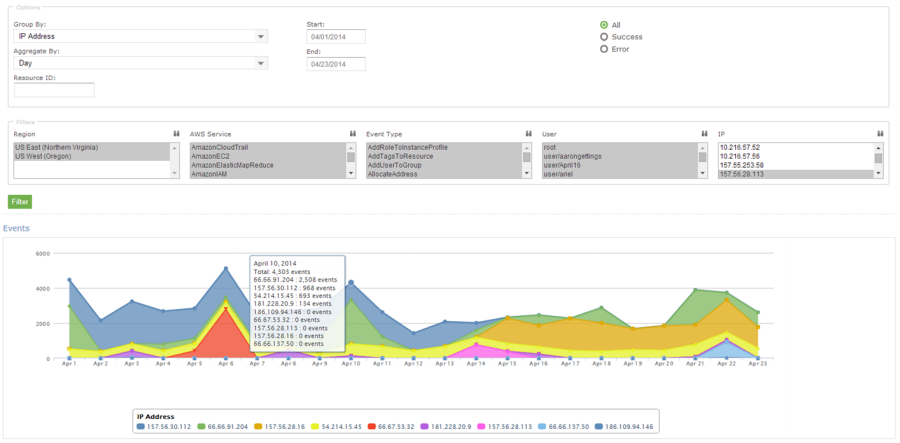Click the search icon above User list
The height and width of the screenshot is (443, 900).
(x=704, y=133)
